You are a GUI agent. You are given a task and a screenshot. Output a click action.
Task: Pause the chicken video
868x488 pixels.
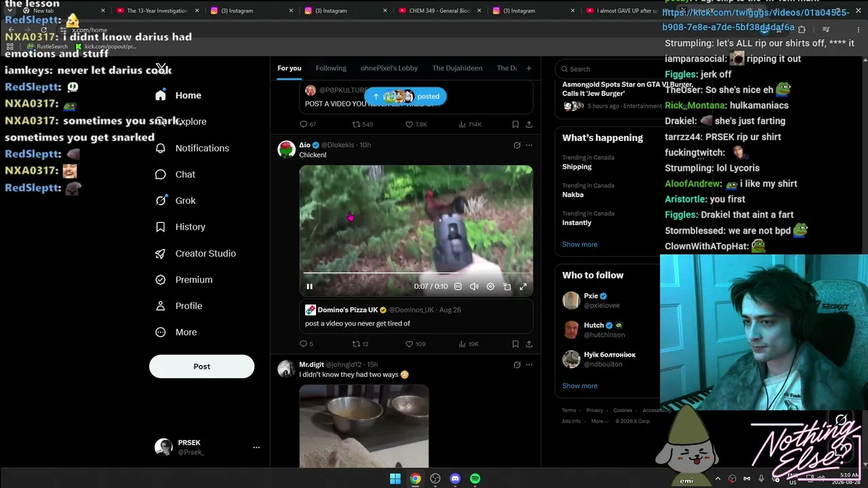click(309, 287)
